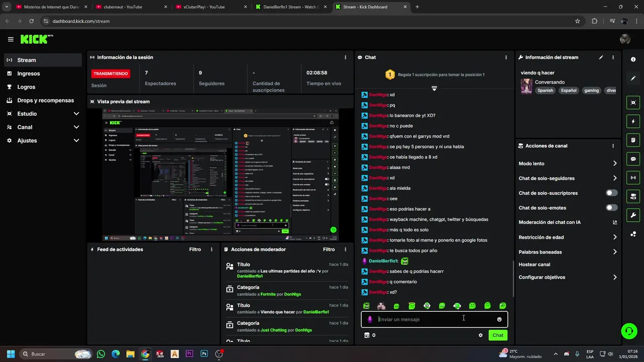The width and height of the screenshot is (644, 362).
Task: Click the Spanish stream tag
Action: tap(545, 90)
